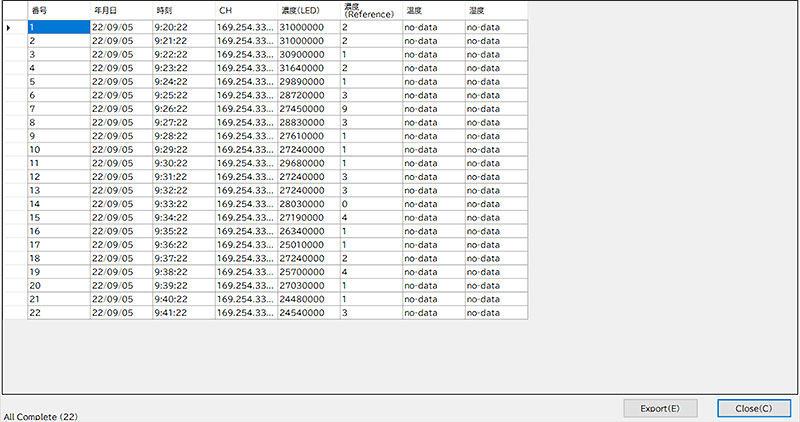This screenshot has width=800, height=422.
Task: Click the 番号 column header
Action: tap(58, 10)
